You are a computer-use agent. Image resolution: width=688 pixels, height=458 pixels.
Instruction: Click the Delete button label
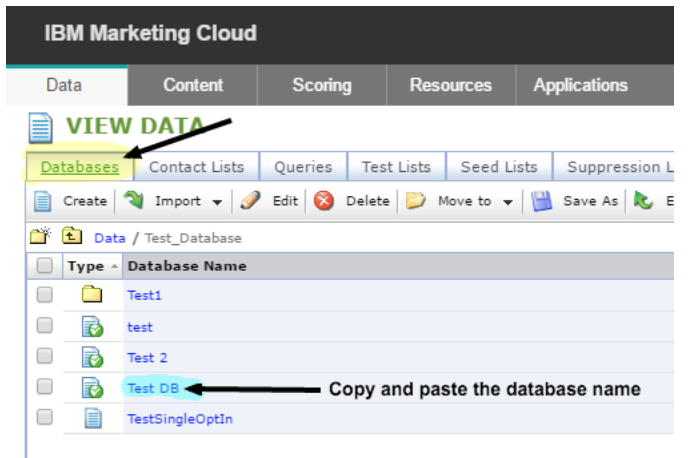coord(368,201)
